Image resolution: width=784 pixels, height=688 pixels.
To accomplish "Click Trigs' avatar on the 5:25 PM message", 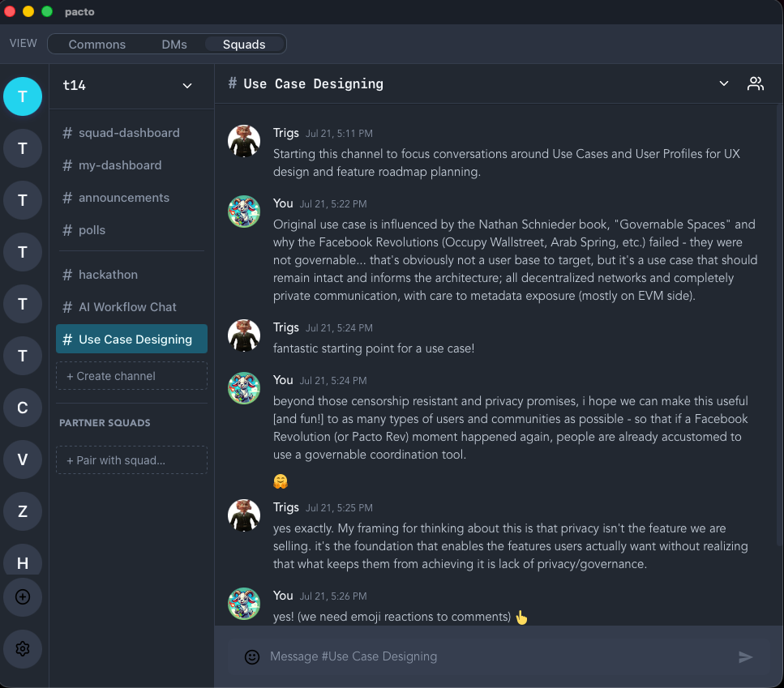I will click(244, 515).
